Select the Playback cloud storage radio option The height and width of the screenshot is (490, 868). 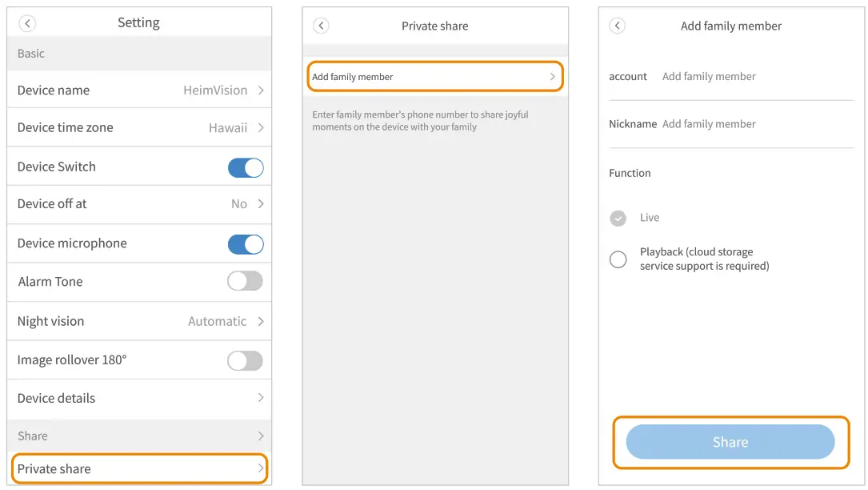pyautogui.click(x=618, y=259)
